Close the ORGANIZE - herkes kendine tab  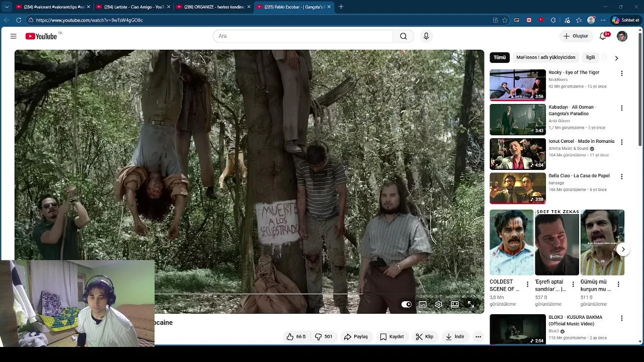pos(248,7)
